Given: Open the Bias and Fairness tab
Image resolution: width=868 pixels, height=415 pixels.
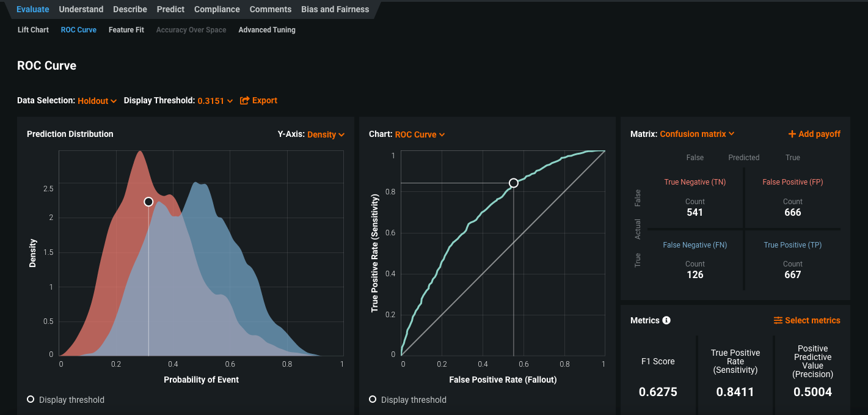Looking at the screenshot, I should pos(335,9).
